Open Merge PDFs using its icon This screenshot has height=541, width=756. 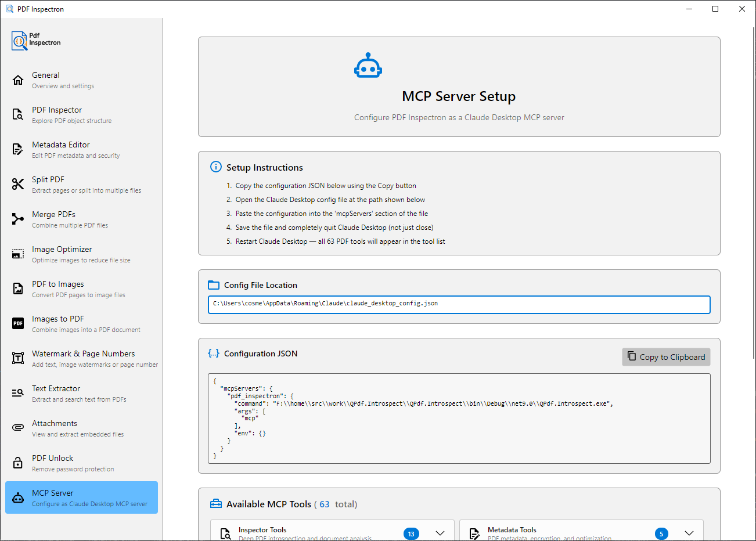(18, 219)
